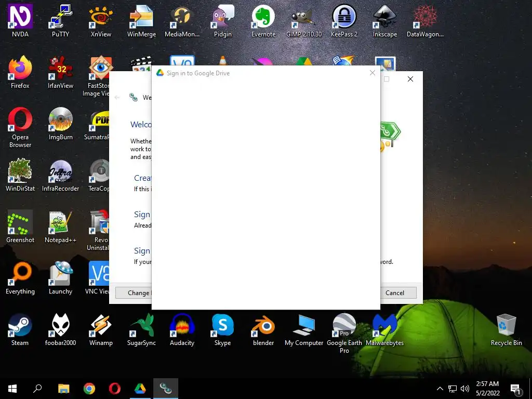Select the Firefox desktop icon
Image resolution: width=532 pixels, height=399 pixels.
click(x=20, y=72)
